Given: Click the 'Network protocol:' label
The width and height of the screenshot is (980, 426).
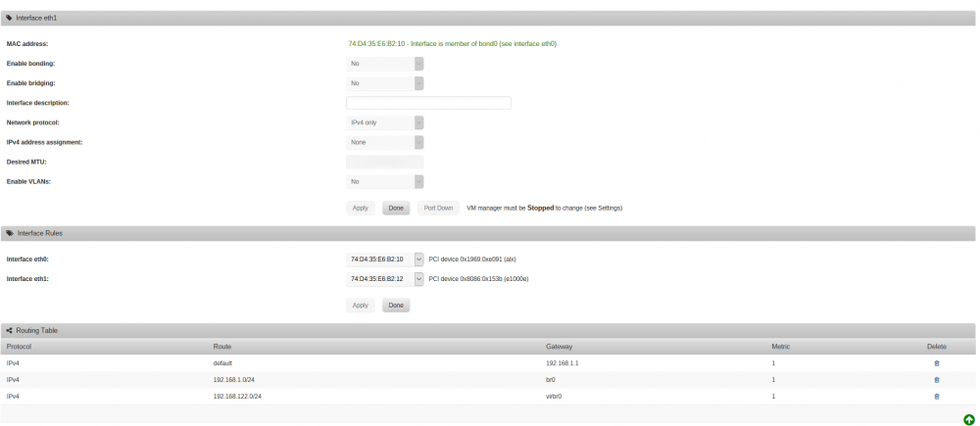Looking at the screenshot, I should 32,122.
